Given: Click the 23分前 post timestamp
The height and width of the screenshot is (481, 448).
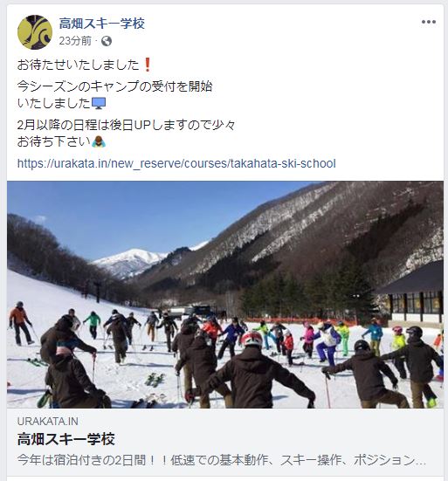Looking at the screenshot, I should [x=75, y=41].
